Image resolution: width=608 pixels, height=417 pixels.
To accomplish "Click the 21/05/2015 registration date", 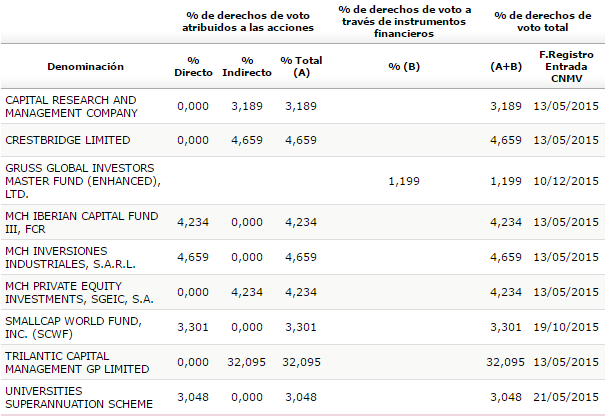I will click(566, 397).
